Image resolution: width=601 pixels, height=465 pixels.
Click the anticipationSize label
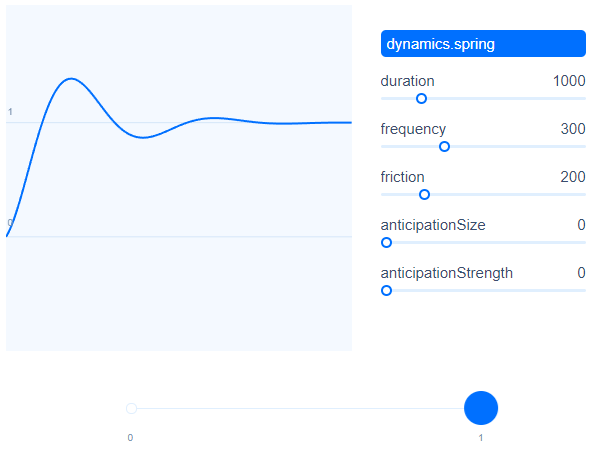click(433, 225)
